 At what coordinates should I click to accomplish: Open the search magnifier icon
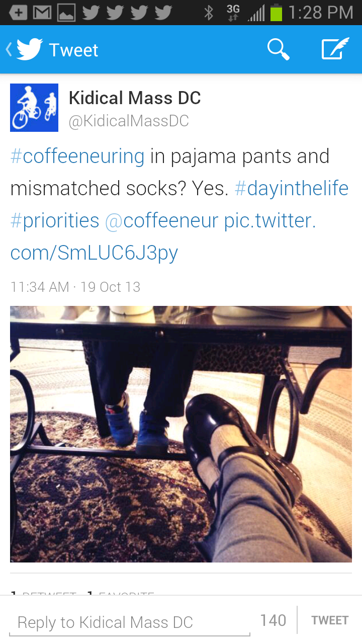pyautogui.click(x=278, y=50)
